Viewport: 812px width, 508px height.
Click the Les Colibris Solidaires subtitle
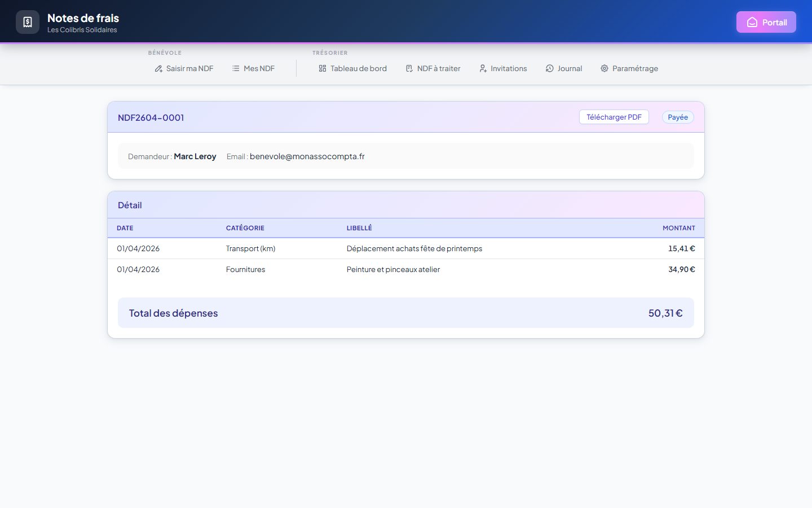click(x=82, y=30)
